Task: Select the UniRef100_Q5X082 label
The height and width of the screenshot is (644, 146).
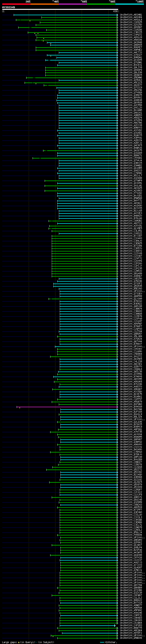Action: pyautogui.click(x=131, y=472)
